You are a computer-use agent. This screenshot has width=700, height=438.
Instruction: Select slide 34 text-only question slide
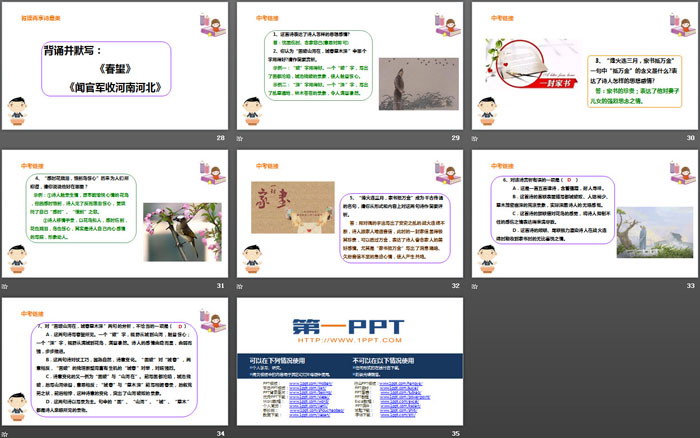coord(115,361)
